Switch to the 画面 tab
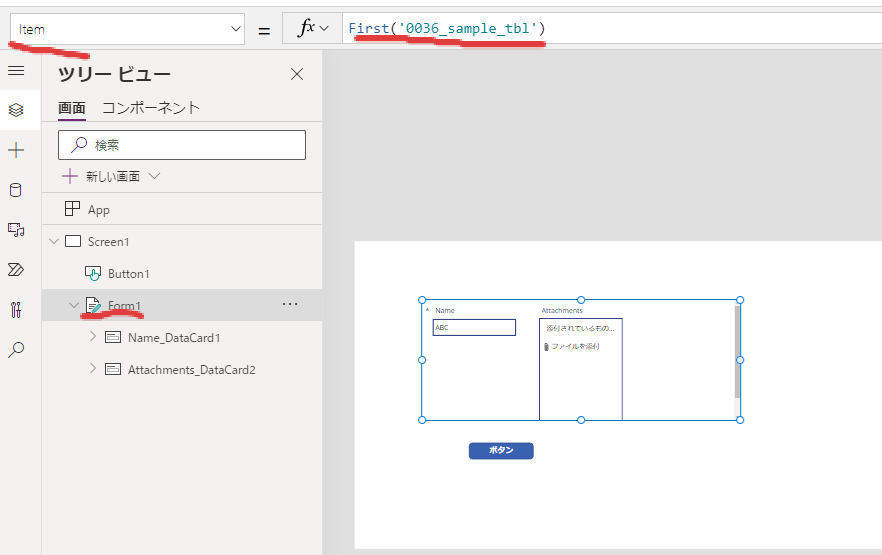The image size is (882, 555). point(71,108)
